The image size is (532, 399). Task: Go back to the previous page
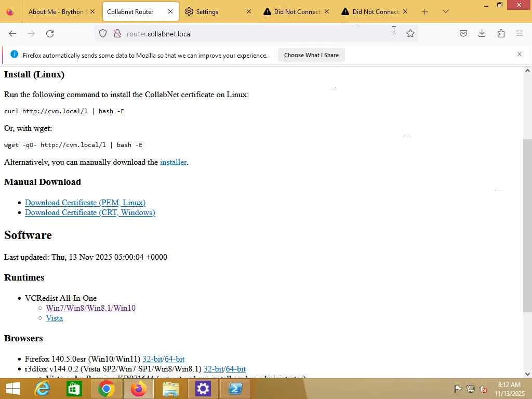tap(12, 34)
